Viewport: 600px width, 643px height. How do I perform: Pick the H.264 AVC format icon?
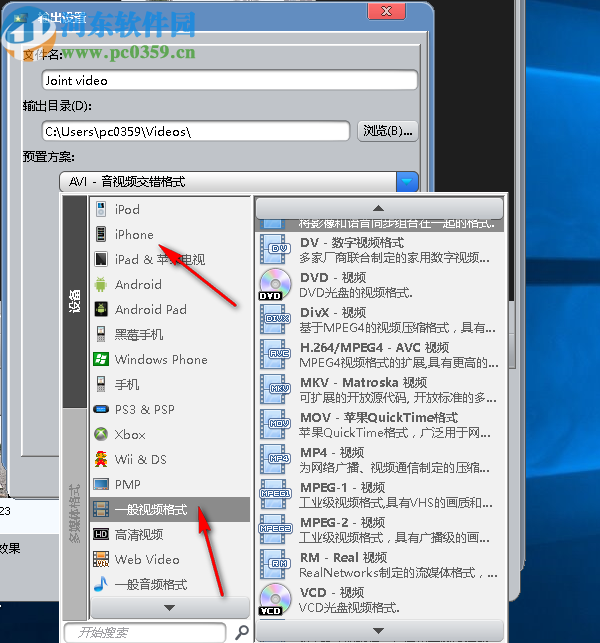click(275, 354)
